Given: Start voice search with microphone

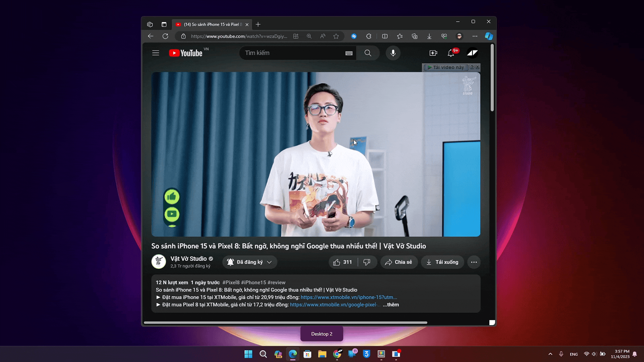Looking at the screenshot, I should 393,53.
